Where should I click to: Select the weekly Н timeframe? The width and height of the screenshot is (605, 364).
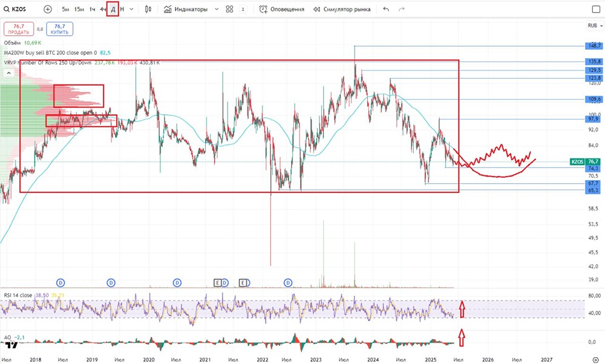click(122, 9)
